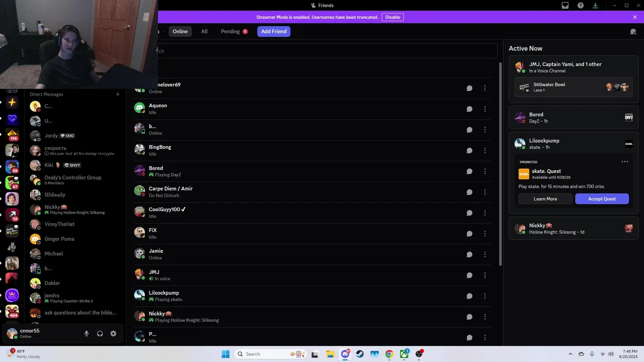Switch to the All friends tab
Viewport: 644px width, 362px height.
click(204, 31)
